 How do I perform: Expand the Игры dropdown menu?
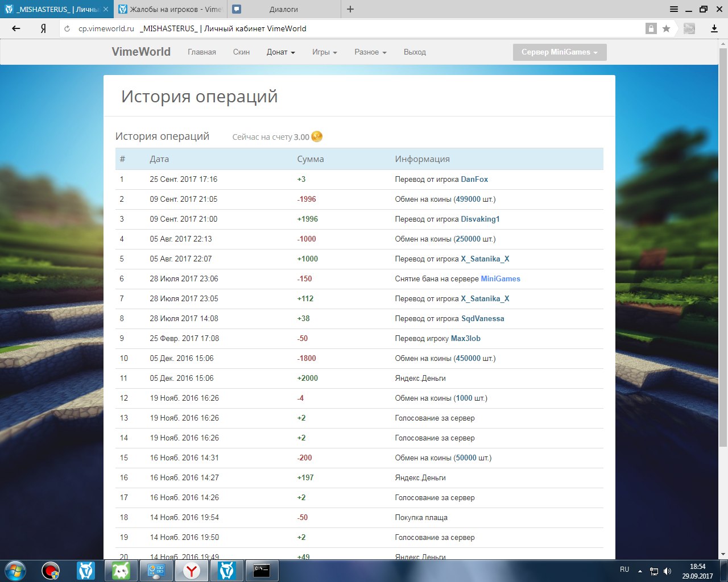coord(325,52)
